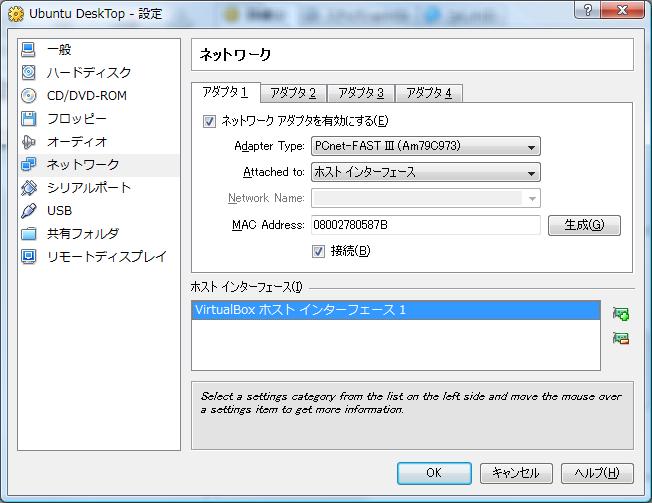Click the gear icon in the title bar
This screenshot has height=503, width=652.
click(16, 14)
